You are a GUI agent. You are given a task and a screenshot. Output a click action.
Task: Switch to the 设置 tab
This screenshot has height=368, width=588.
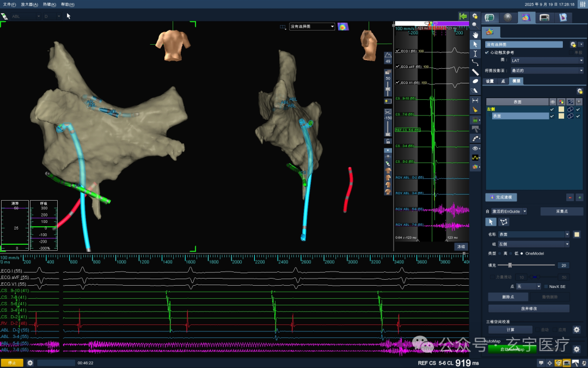[490, 81]
